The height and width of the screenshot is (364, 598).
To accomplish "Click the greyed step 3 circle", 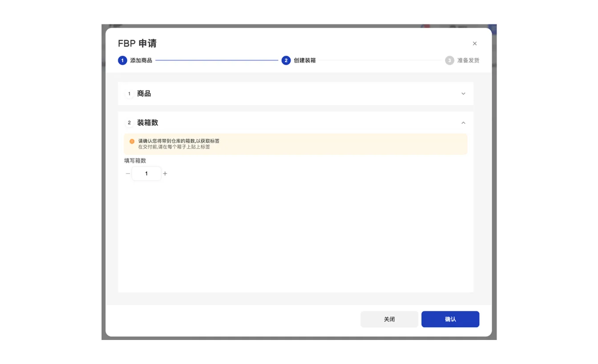I will click(450, 61).
